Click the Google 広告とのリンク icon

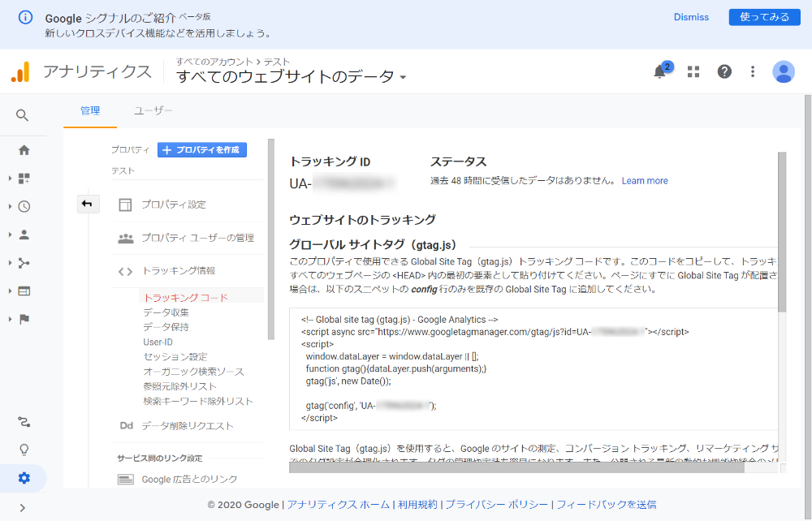[125, 479]
